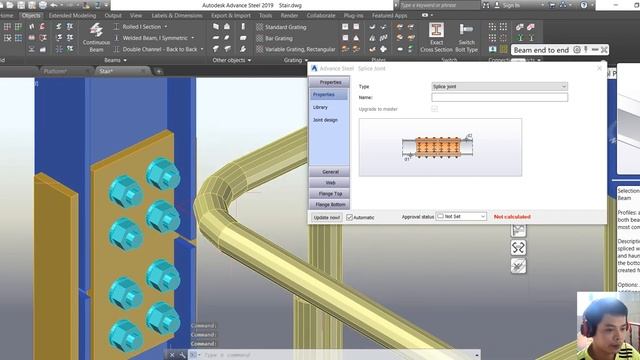Click the top-left icon in Other objects panel

tap(216, 27)
